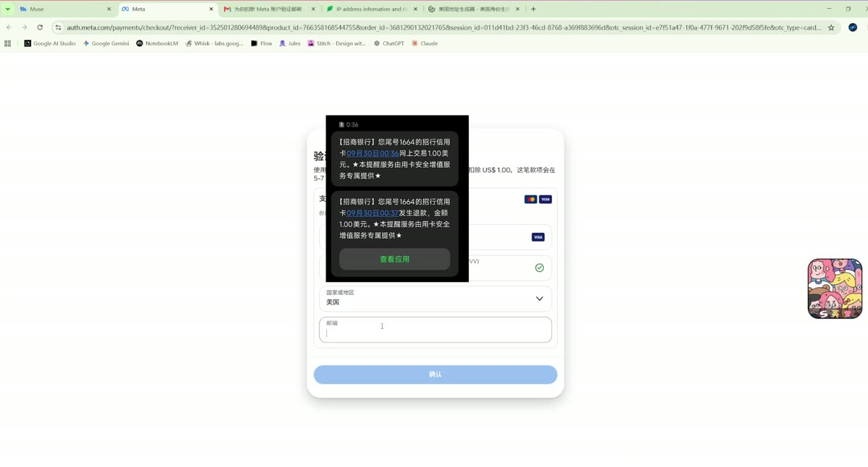Viewport: 868px width, 467px height.
Task: Close the Muse tab
Action: pyautogui.click(x=109, y=9)
